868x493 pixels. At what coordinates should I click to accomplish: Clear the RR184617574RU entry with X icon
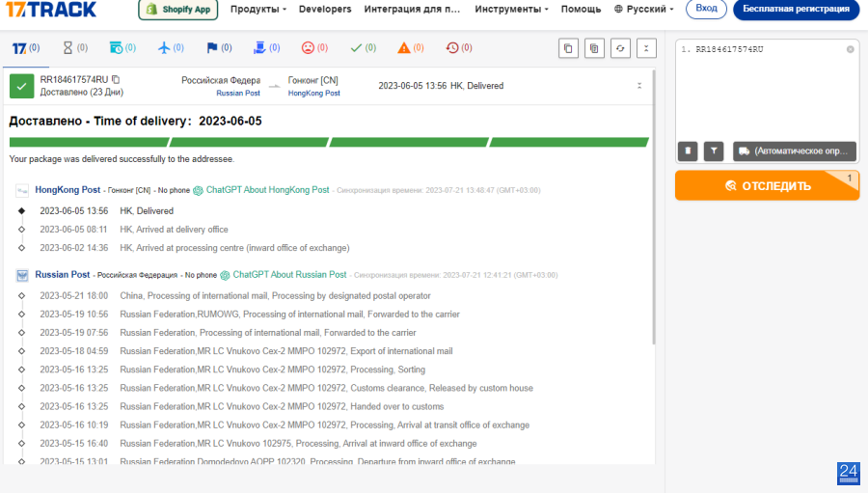851,49
